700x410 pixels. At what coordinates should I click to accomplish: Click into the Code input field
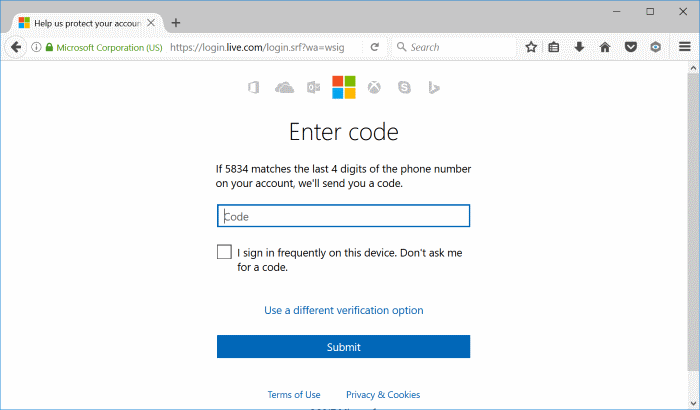pyautogui.click(x=343, y=216)
